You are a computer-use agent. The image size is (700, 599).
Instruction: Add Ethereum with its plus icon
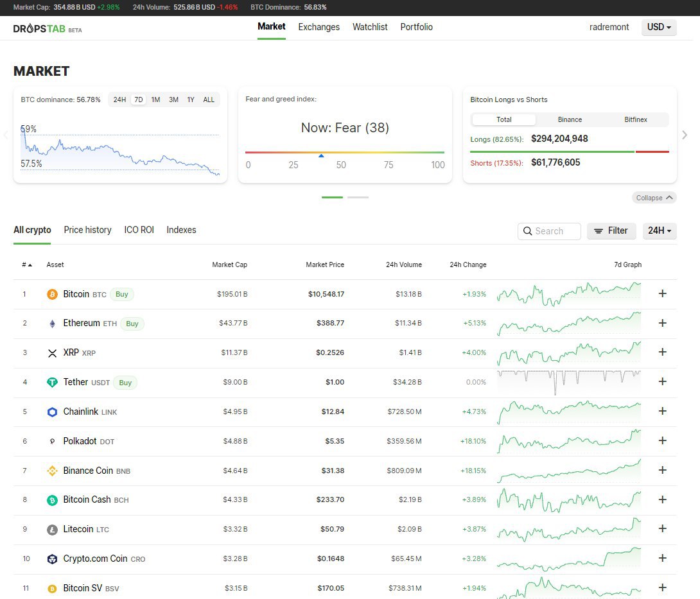(x=663, y=323)
